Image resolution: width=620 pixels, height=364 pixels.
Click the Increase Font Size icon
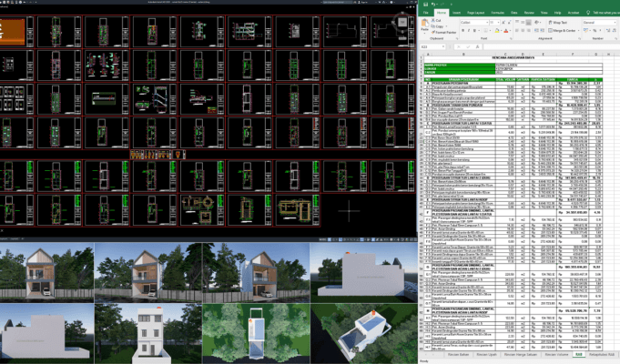(503, 23)
